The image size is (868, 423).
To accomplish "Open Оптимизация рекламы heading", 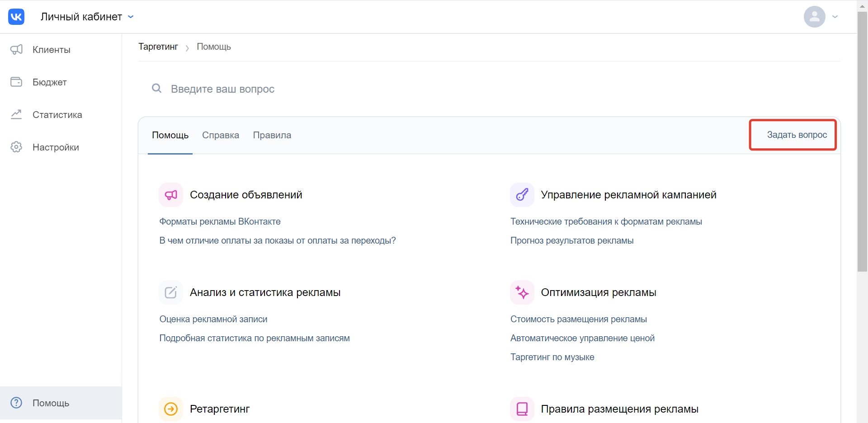I will pyautogui.click(x=599, y=292).
